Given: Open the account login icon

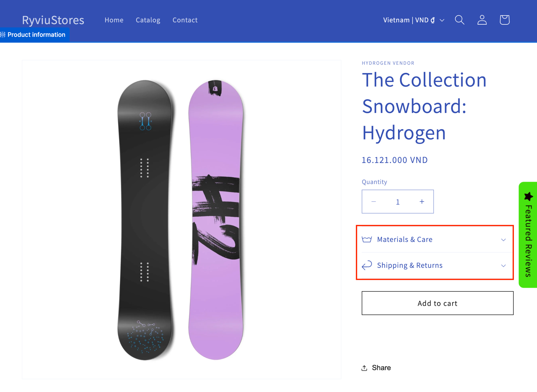Looking at the screenshot, I should click(482, 20).
